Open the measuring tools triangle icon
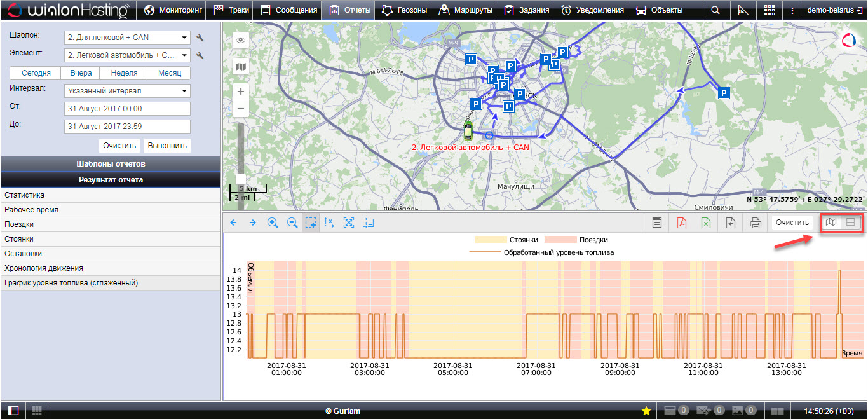 [x=743, y=10]
